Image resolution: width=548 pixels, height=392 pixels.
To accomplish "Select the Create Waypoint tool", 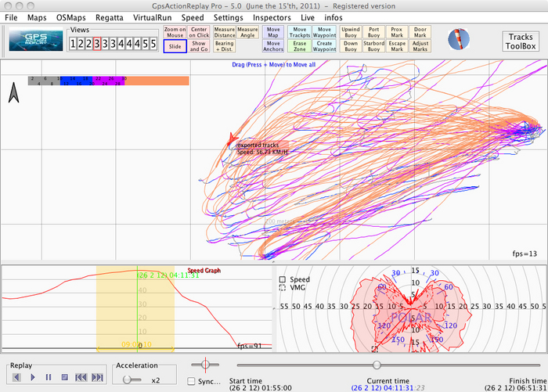I will (324, 46).
